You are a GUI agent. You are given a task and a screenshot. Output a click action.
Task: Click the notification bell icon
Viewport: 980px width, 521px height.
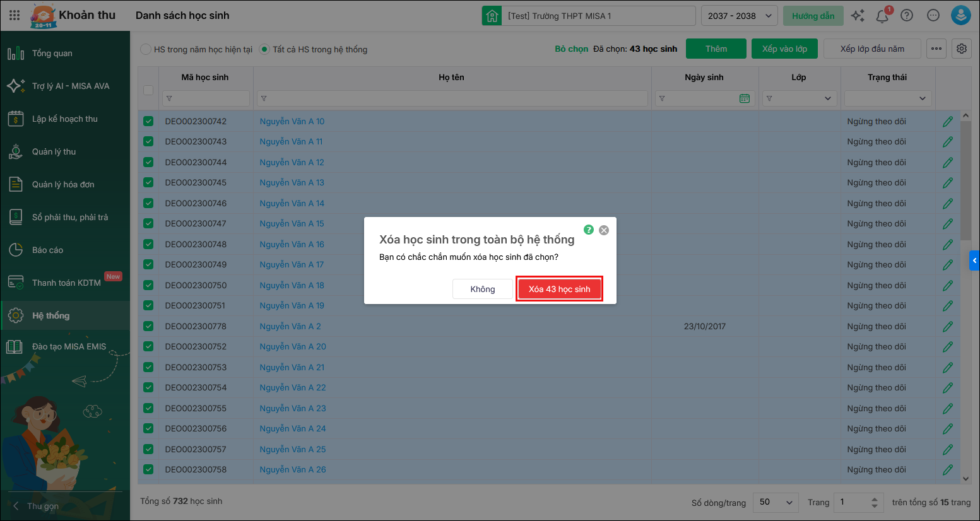coord(882,16)
